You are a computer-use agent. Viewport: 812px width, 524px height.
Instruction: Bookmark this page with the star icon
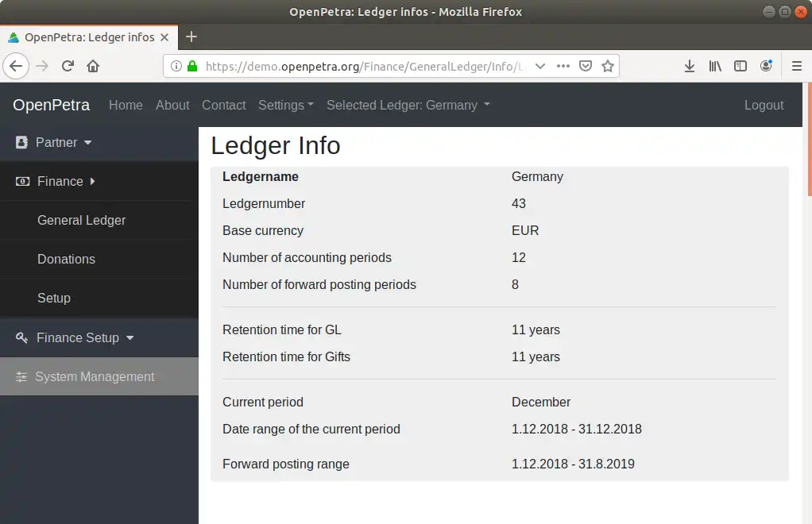tap(608, 66)
